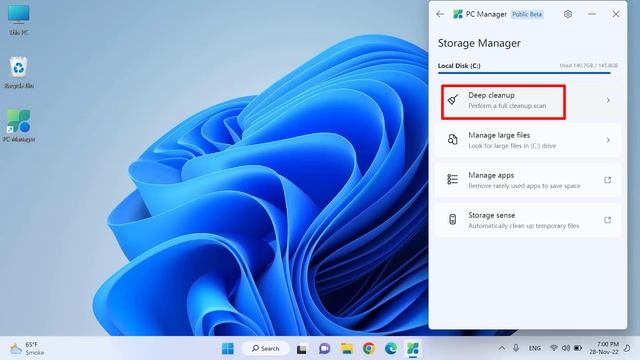This screenshot has width=640, height=360.
Task: Click PC Manager icon in taskbar
Action: (413, 349)
